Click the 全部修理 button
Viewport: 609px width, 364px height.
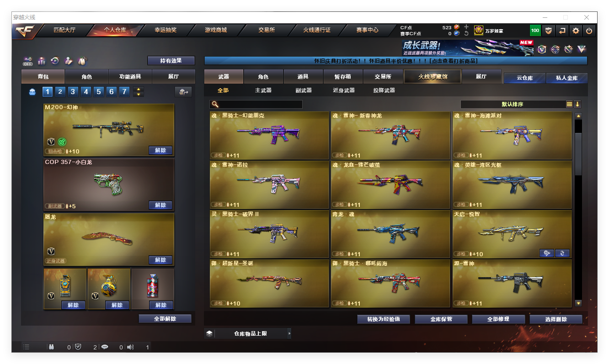(498, 319)
